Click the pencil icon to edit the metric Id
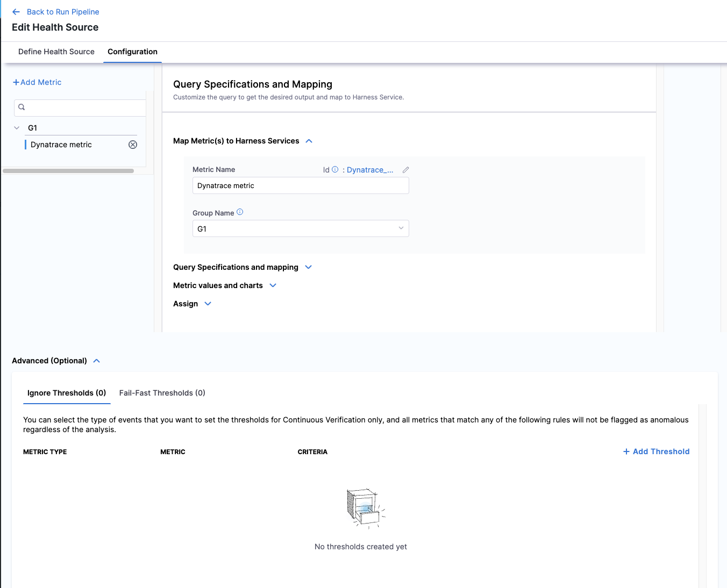727x588 pixels. click(405, 169)
